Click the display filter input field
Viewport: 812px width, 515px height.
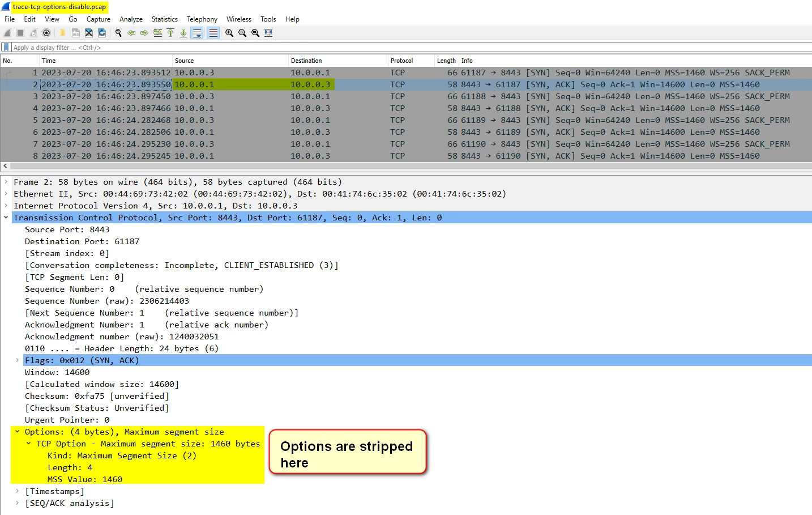411,48
